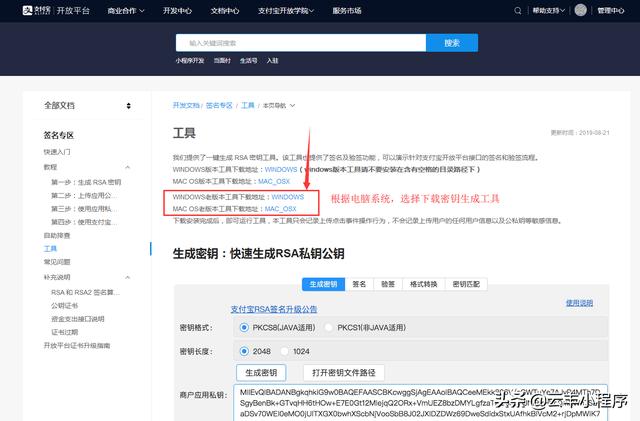
Task: Download the old-version WINDOWS tool link
Action: point(288,197)
